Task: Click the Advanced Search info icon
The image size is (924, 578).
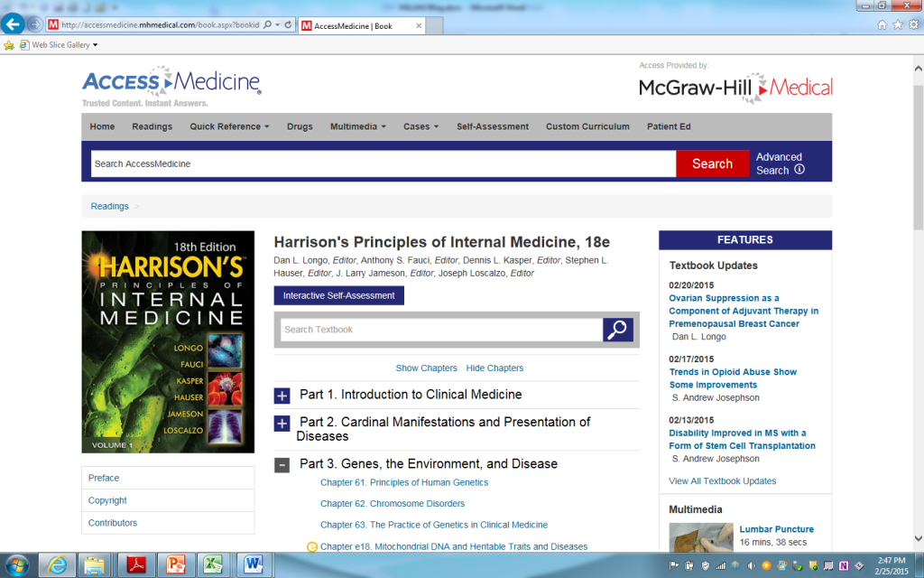Action: pos(799,169)
